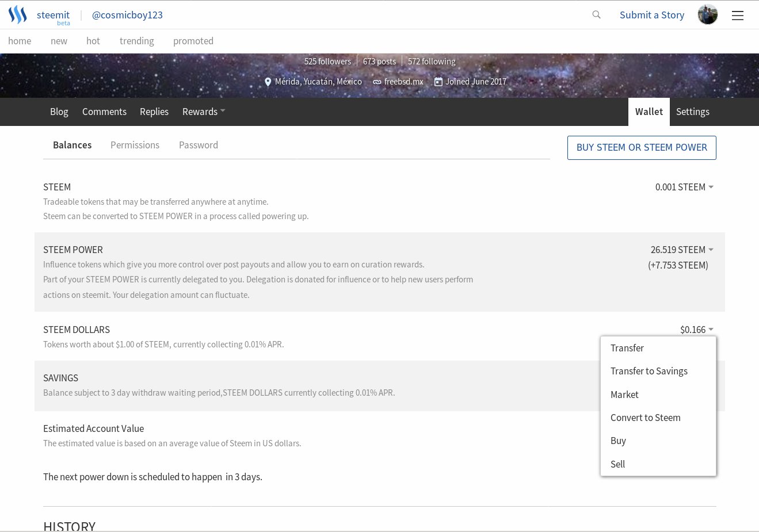759x532 pixels.
Task: View the 673 posts link
Action: coord(379,62)
